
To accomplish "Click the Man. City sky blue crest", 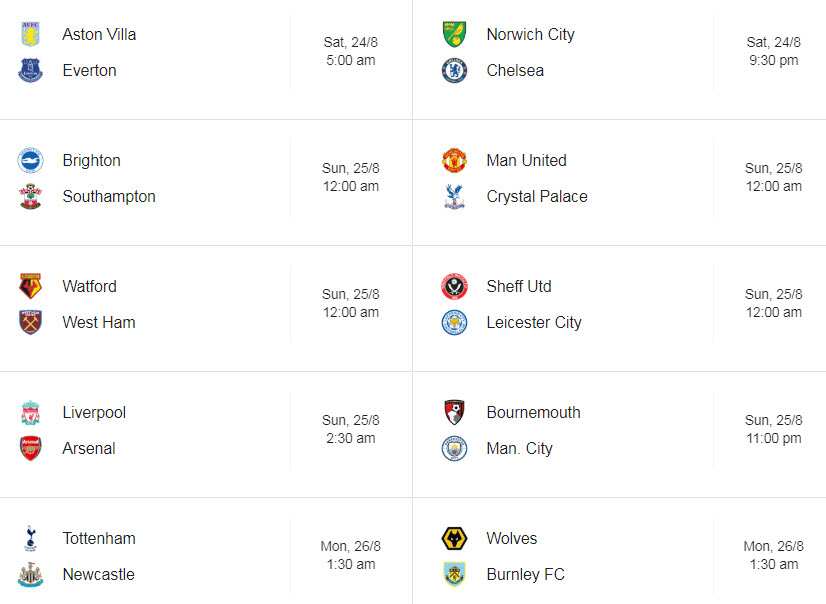I will [453, 448].
